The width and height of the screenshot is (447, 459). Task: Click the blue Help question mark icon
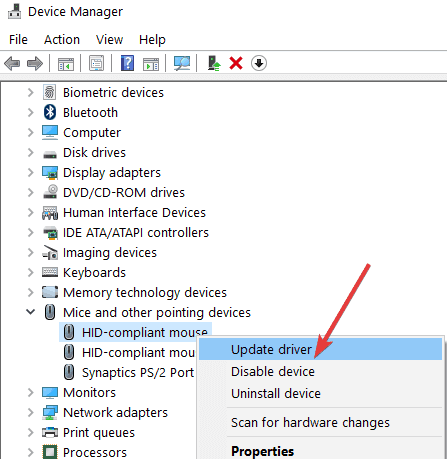[x=127, y=63]
